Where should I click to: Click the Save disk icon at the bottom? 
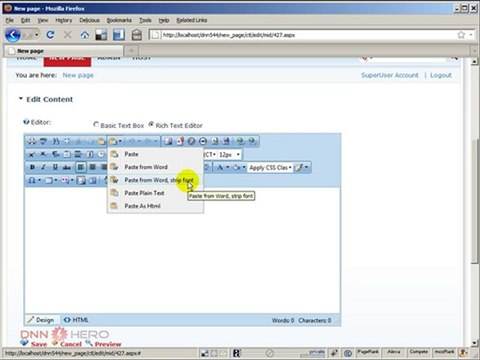[24, 343]
